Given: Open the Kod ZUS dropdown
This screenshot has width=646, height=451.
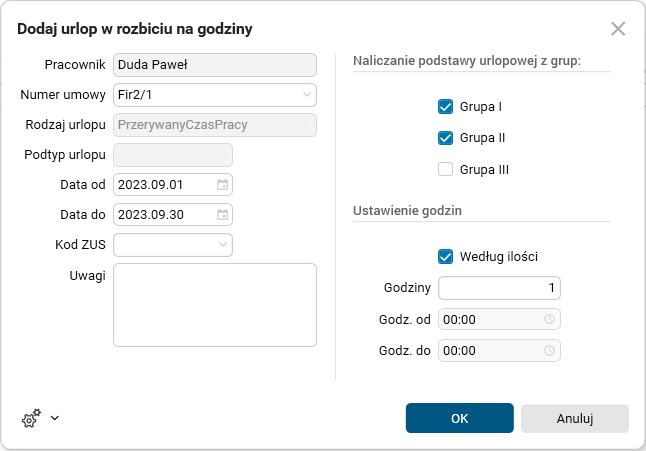Looking at the screenshot, I should (222, 245).
